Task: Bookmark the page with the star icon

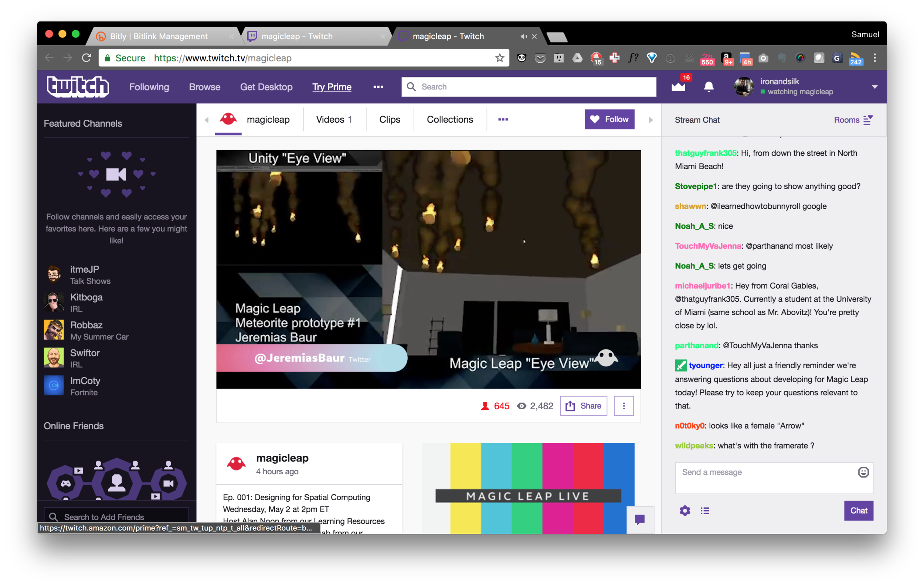Action: [500, 58]
